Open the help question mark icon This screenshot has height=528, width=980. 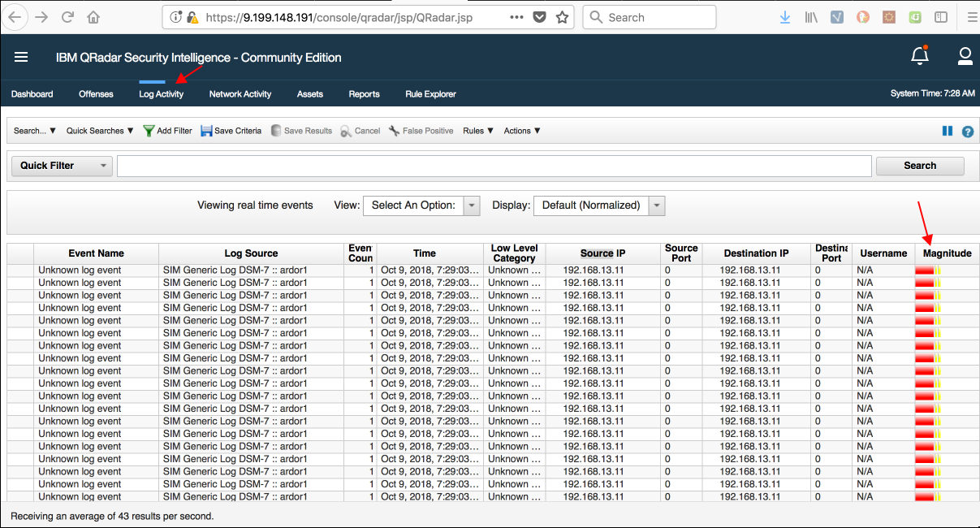point(967,130)
